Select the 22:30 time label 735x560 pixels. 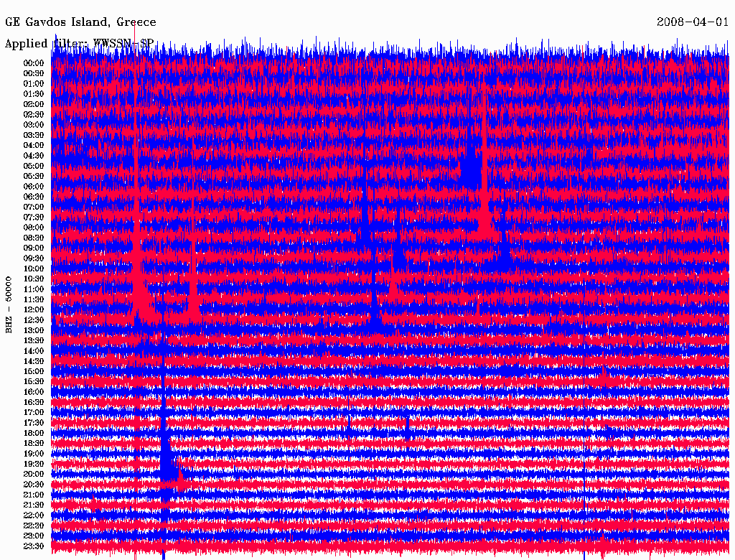pyautogui.click(x=34, y=526)
